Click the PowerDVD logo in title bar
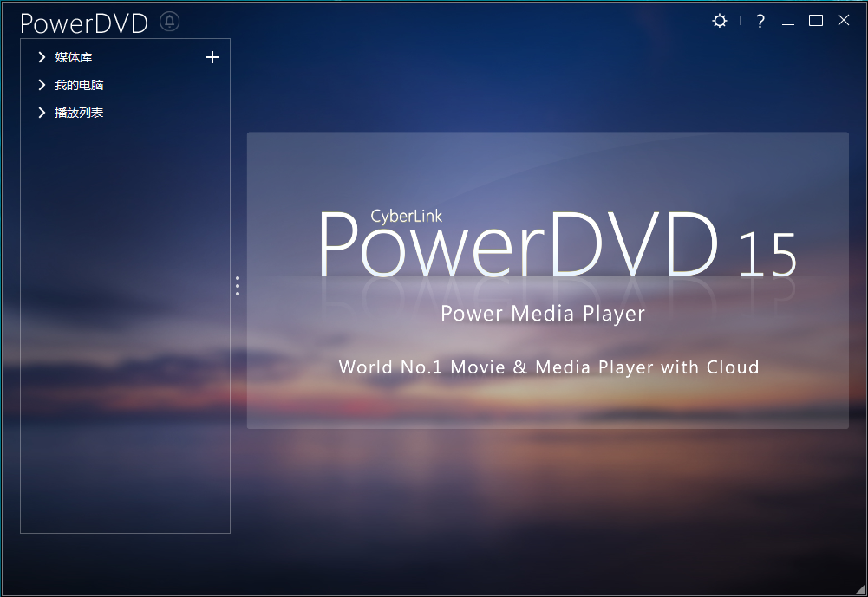Viewport: 868px width, 597px height. [84, 23]
